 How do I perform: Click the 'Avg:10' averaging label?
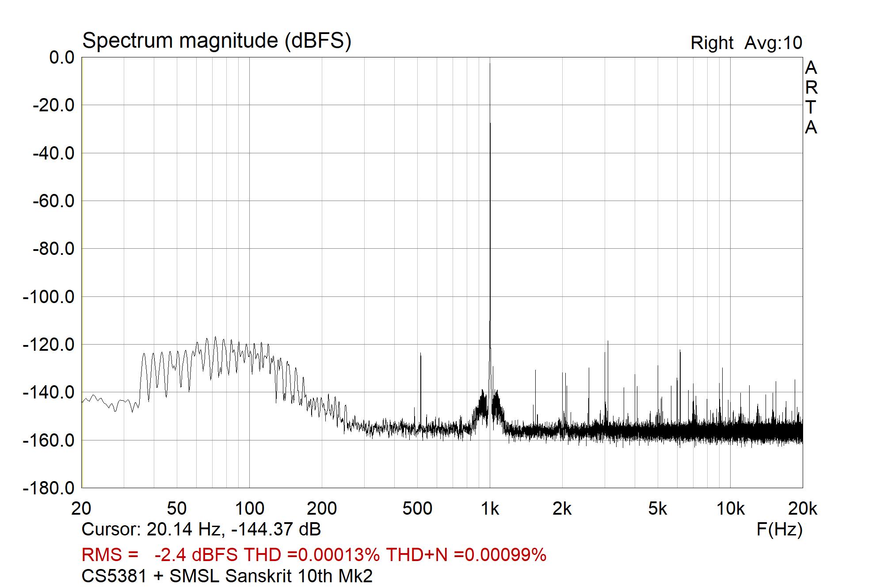pos(773,43)
